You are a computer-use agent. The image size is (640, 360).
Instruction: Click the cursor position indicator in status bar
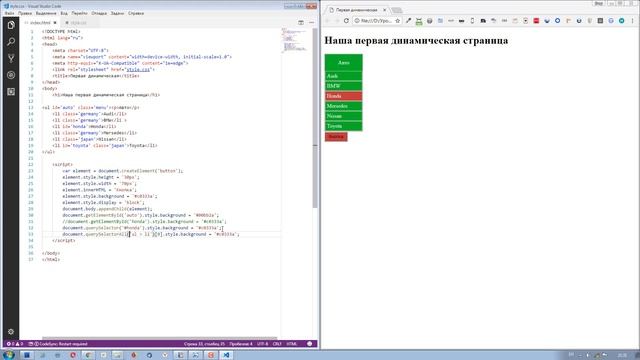tap(204, 344)
